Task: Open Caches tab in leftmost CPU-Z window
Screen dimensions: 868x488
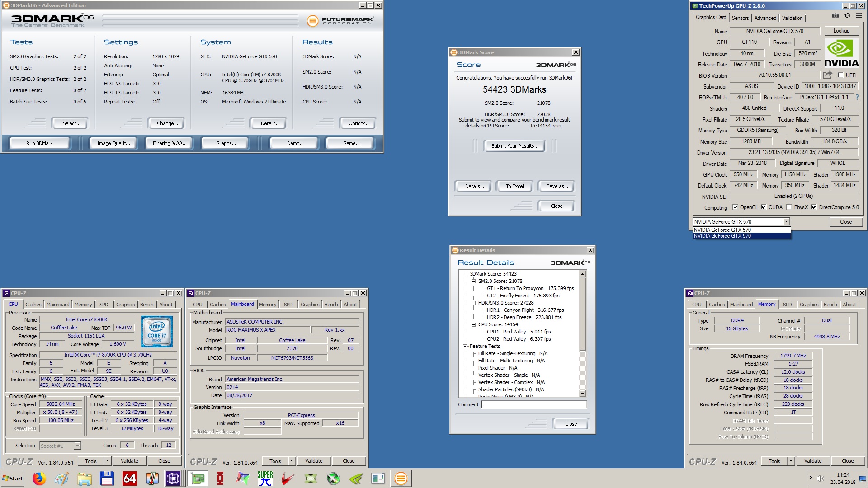Action: click(x=33, y=305)
